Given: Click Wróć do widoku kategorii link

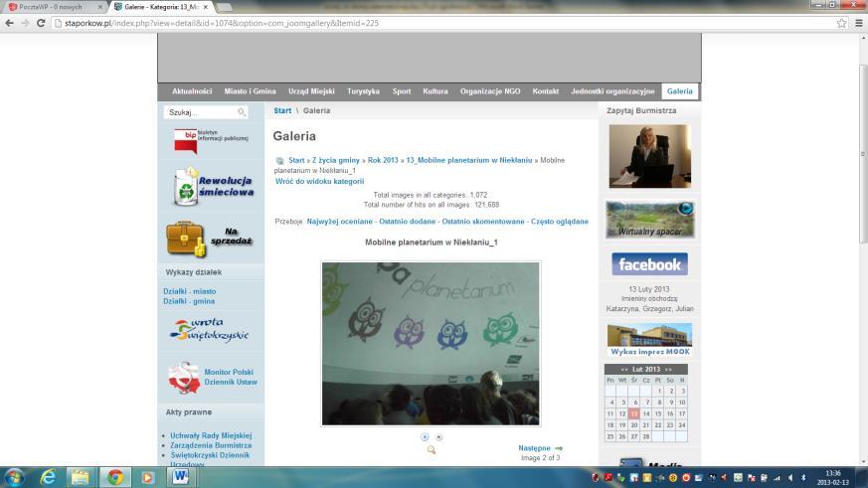Looking at the screenshot, I should point(319,182).
